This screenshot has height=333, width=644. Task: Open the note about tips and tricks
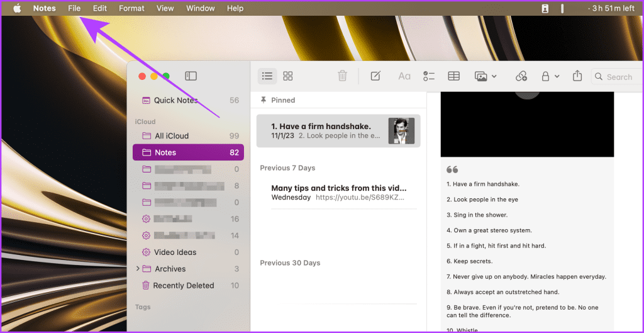click(x=338, y=192)
